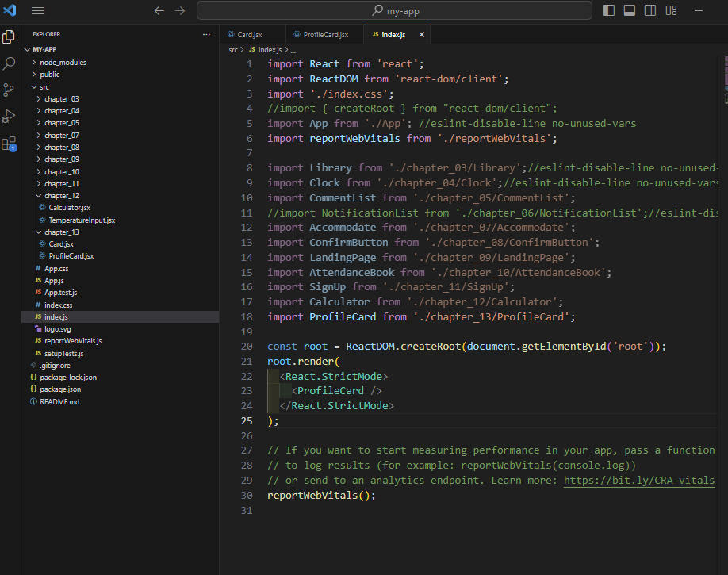The image size is (728, 575).
Task: Toggle the bottom Panel layout button
Action: tap(630, 10)
